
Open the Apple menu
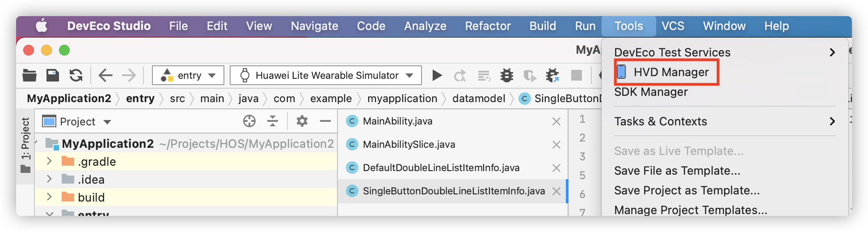[42, 26]
